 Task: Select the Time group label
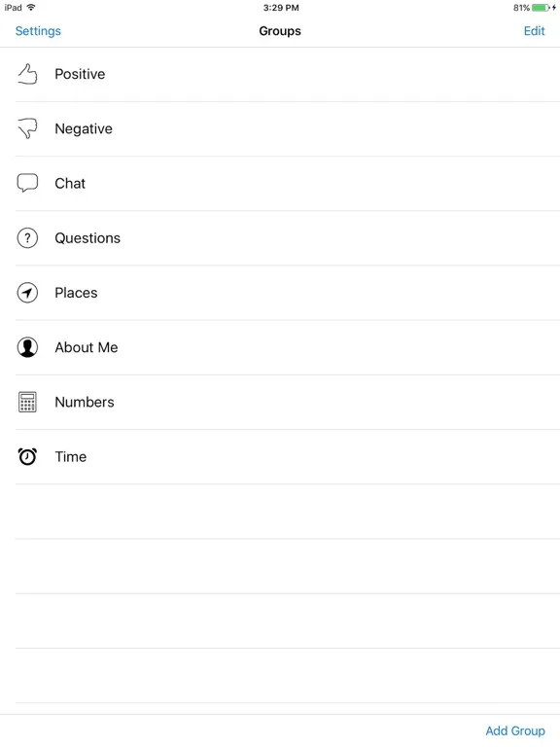(70, 457)
